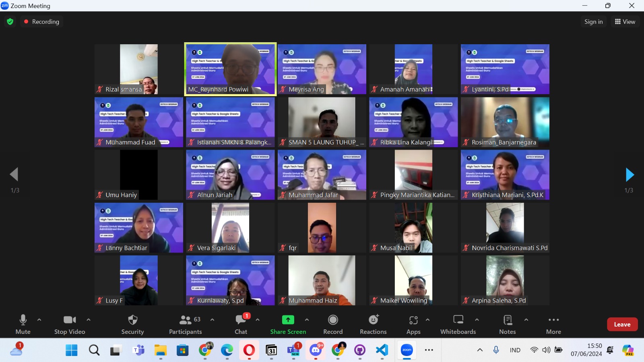644x362 pixels.
Task: Click the Sign in button
Action: [x=593, y=22]
